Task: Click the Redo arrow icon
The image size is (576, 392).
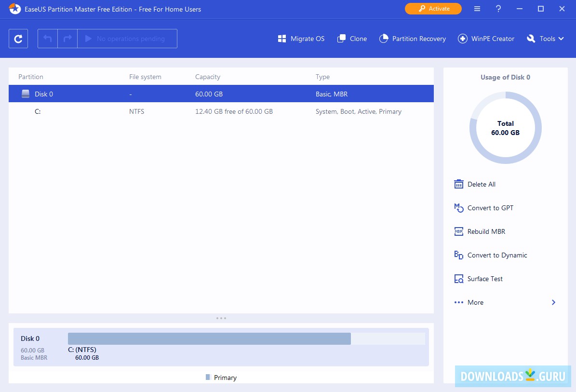Action: (67, 38)
